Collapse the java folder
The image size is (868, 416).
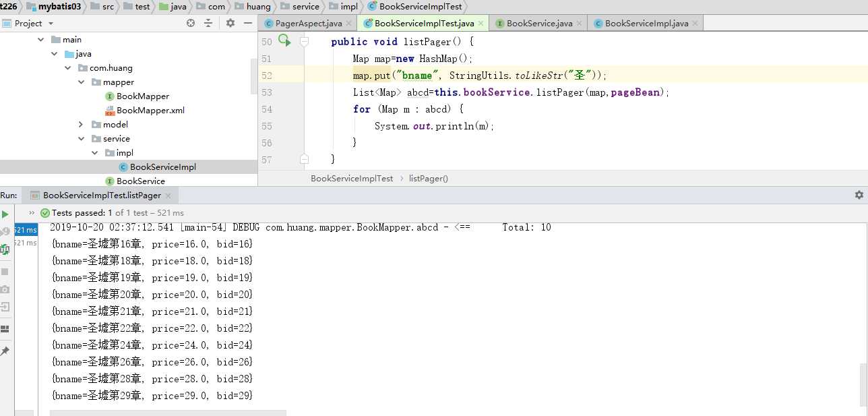(x=55, y=54)
